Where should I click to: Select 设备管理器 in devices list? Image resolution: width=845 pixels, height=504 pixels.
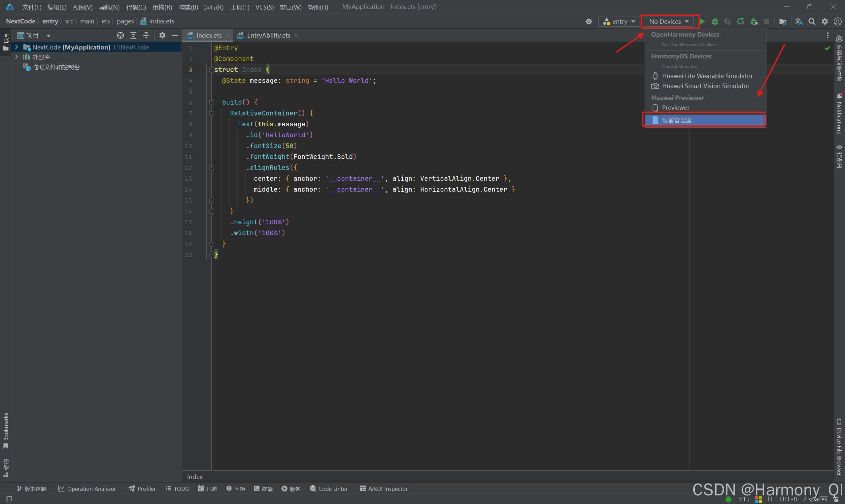coord(705,120)
